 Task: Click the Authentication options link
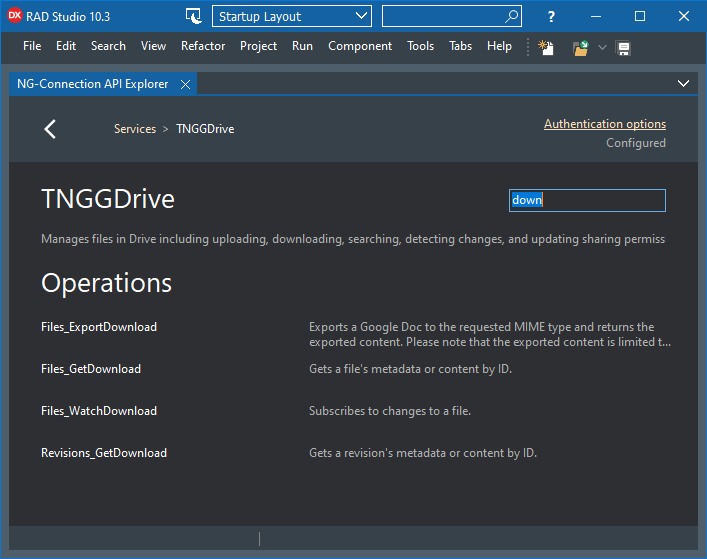tap(604, 124)
